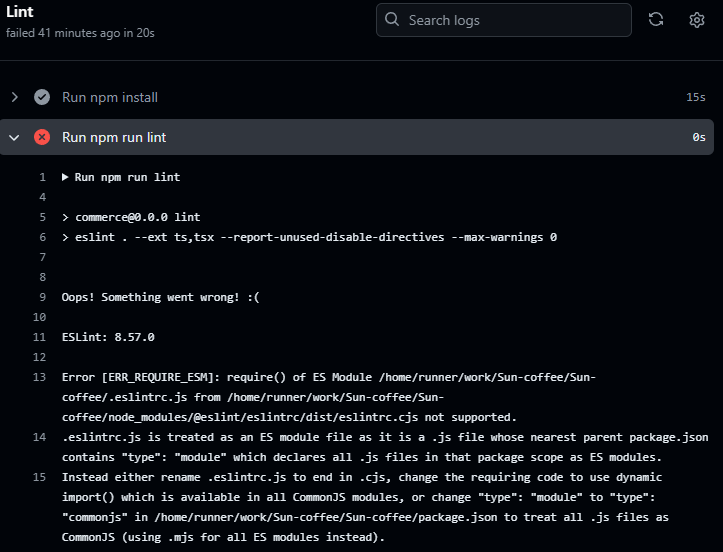
Task: Click 'ESLint: 8.57.0' log line
Action: click(x=108, y=337)
